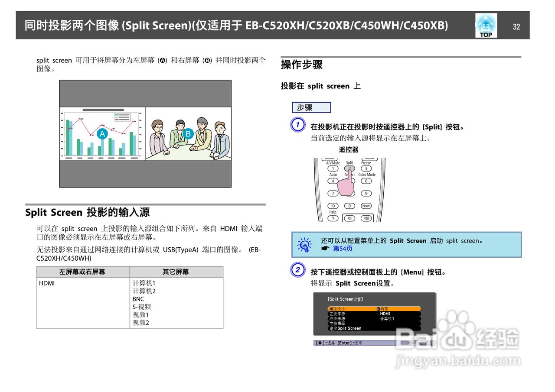
Task: Open the 第54页 page link
Action: pos(343,248)
